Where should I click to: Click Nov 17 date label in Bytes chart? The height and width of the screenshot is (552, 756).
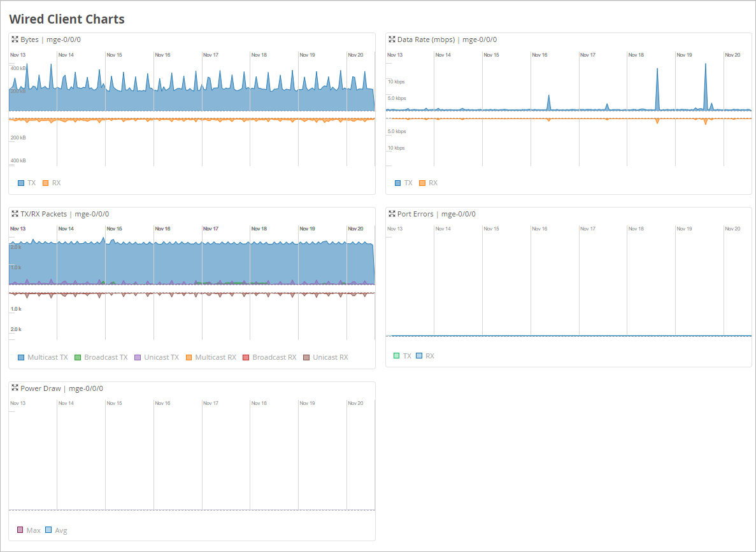pos(211,55)
